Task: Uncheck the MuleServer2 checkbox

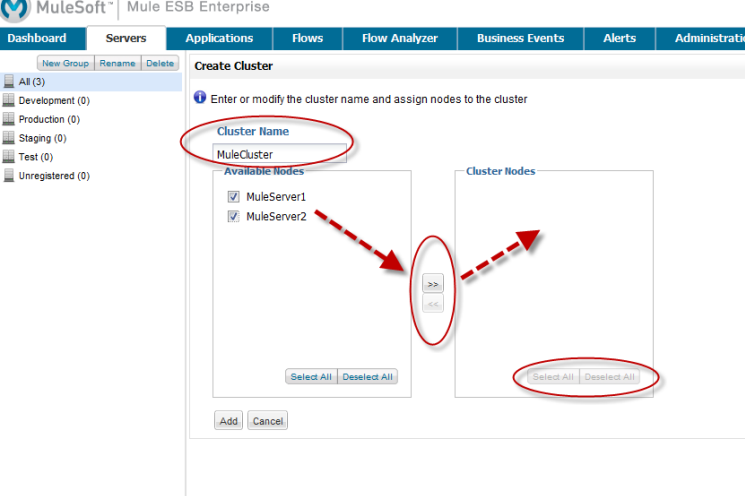Action: (x=233, y=217)
